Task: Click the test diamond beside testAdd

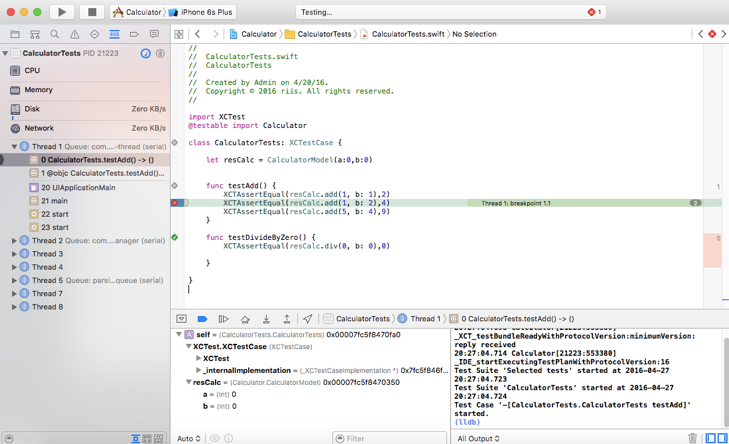Action: 175,186
